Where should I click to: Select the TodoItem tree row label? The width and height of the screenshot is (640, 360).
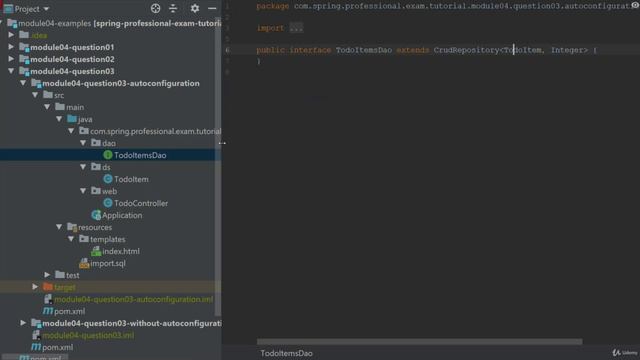pyautogui.click(x=131, y=179)
